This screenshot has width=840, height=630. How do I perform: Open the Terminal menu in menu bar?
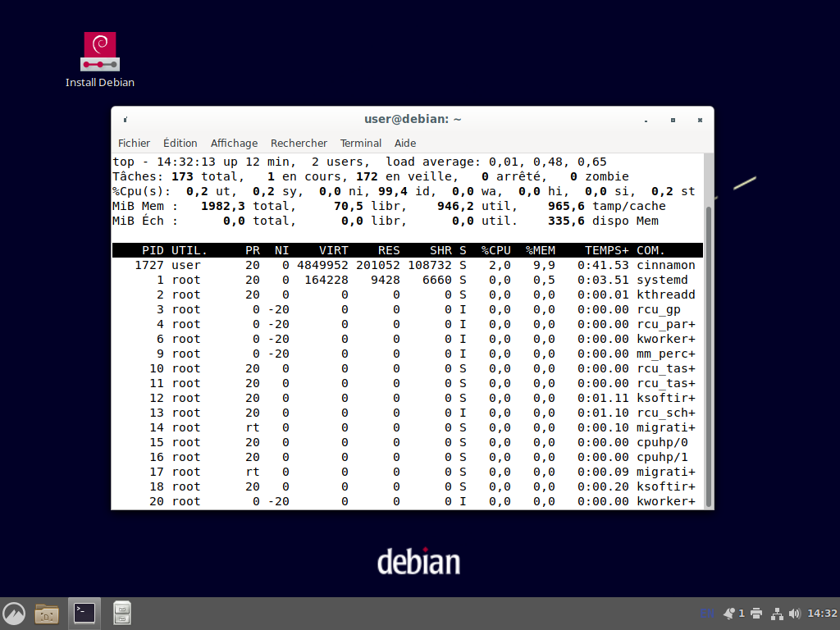point(361,143)
